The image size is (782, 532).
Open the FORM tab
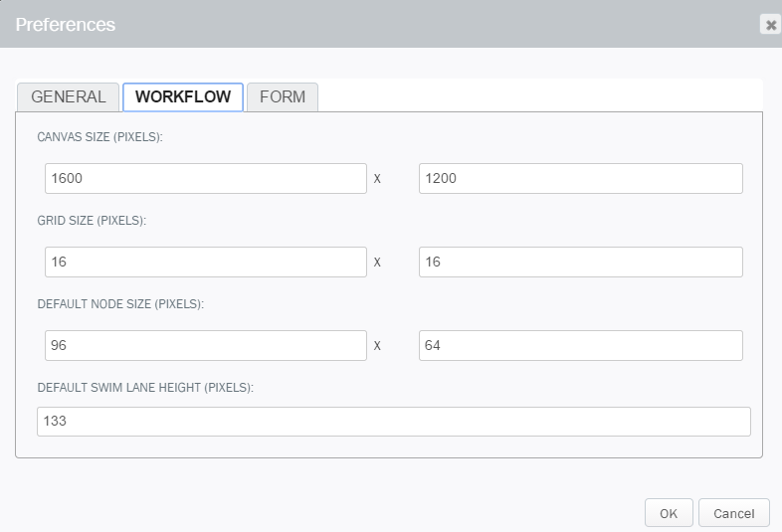pos(283,96)
